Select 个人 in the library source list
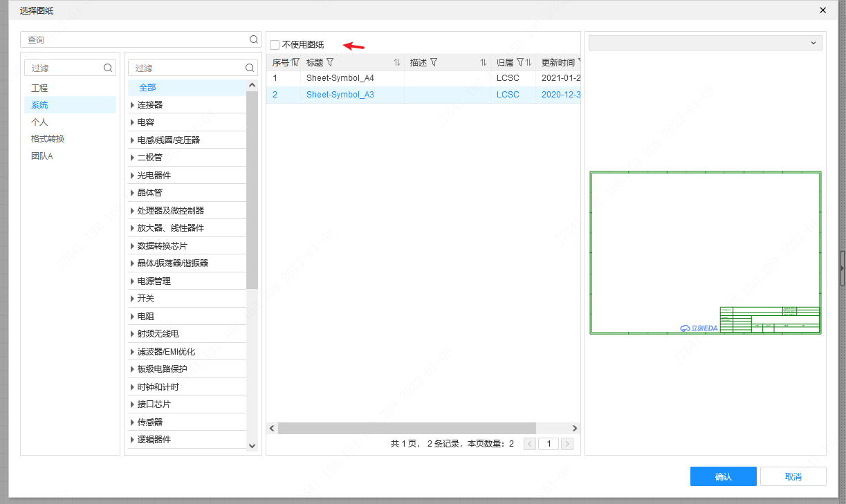846x504 pixels. [x=39, y=122]
